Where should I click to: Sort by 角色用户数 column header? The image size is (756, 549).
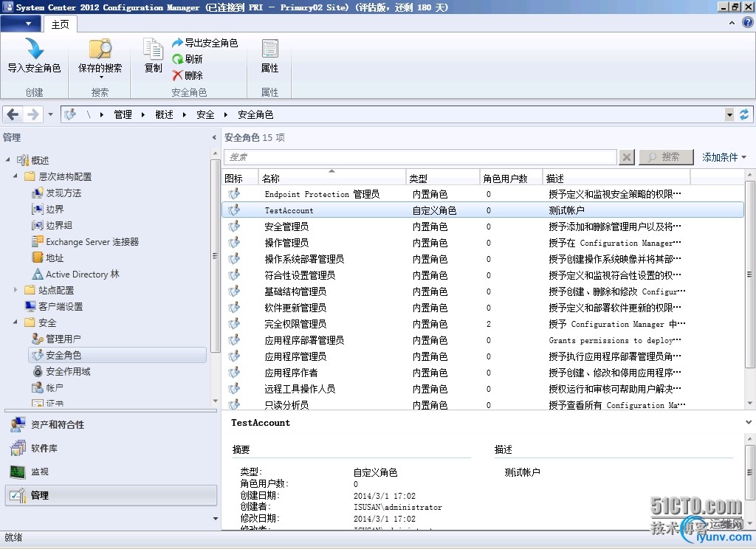pos(511,178)
